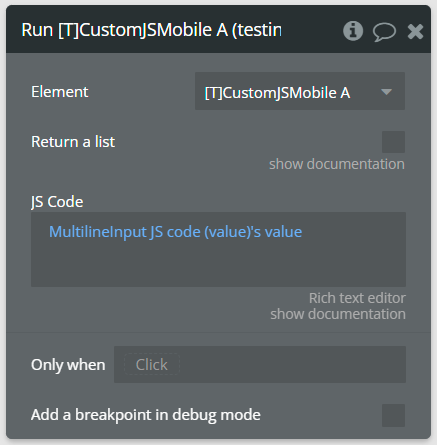Click the Only when label
Screen dimensions: 437x445
(68, 365)
